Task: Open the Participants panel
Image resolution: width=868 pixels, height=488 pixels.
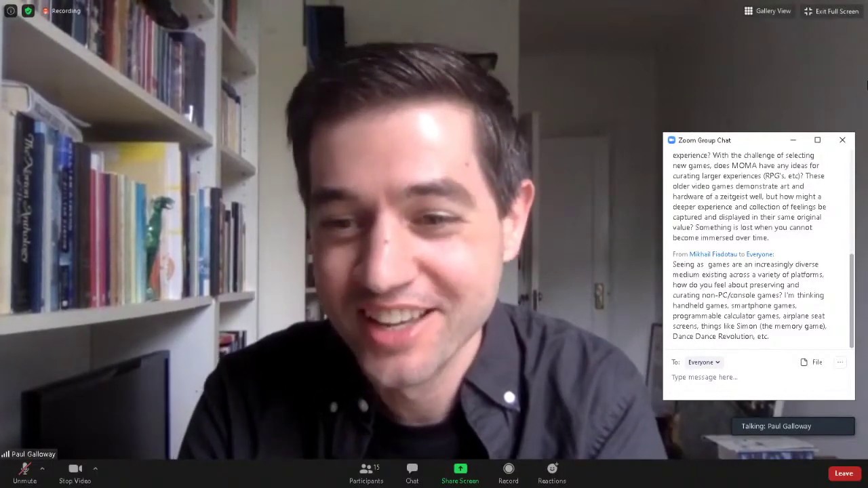Action: pyautogui.click(x=366, y=473)
